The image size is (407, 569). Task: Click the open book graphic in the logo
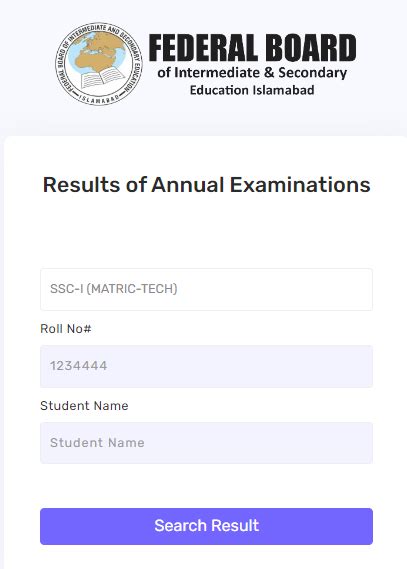[103, 78]
